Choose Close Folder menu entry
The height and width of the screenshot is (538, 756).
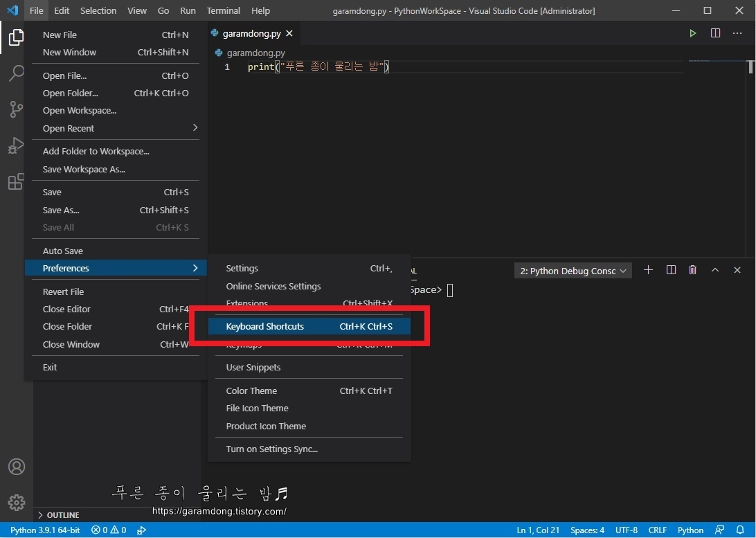116,326
